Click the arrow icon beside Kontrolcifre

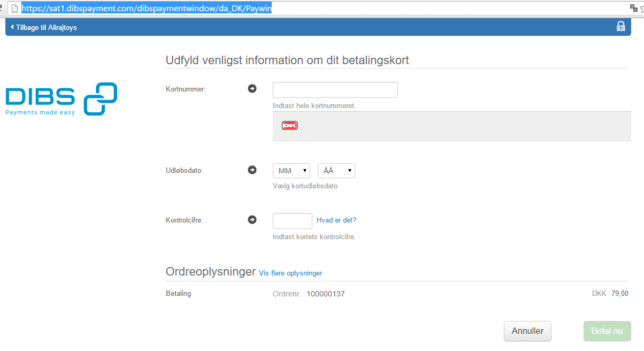[x=252, y=219]
